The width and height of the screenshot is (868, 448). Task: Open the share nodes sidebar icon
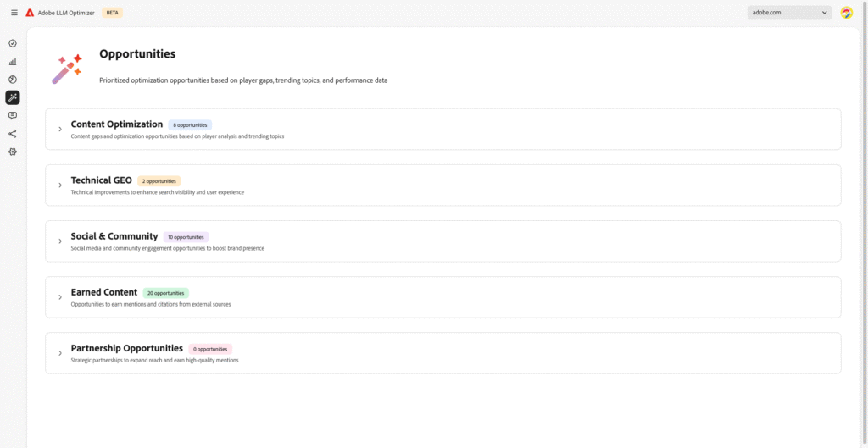[13, 134]
